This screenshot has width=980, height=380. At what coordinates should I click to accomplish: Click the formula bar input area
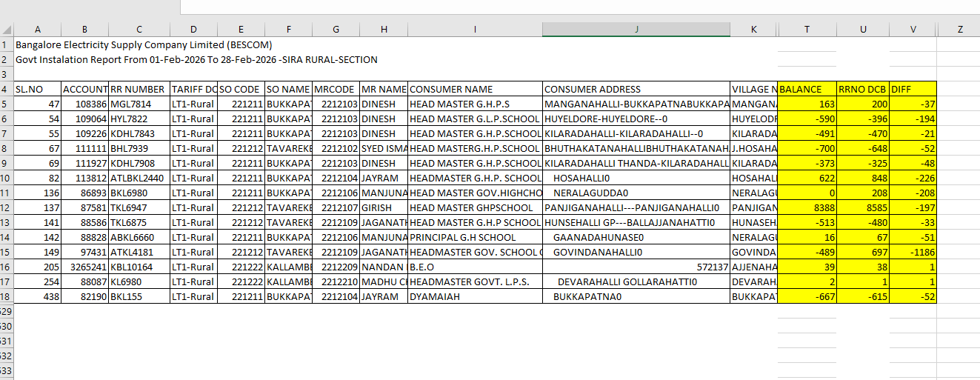point(580,7)
